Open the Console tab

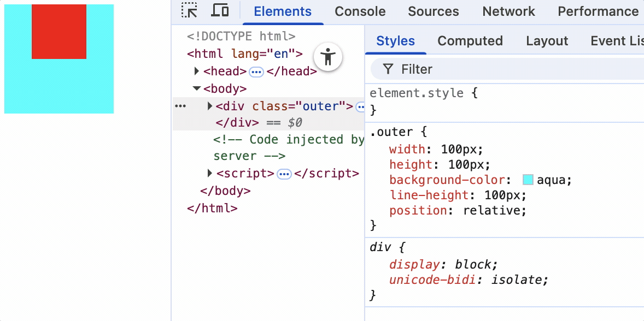360,11
